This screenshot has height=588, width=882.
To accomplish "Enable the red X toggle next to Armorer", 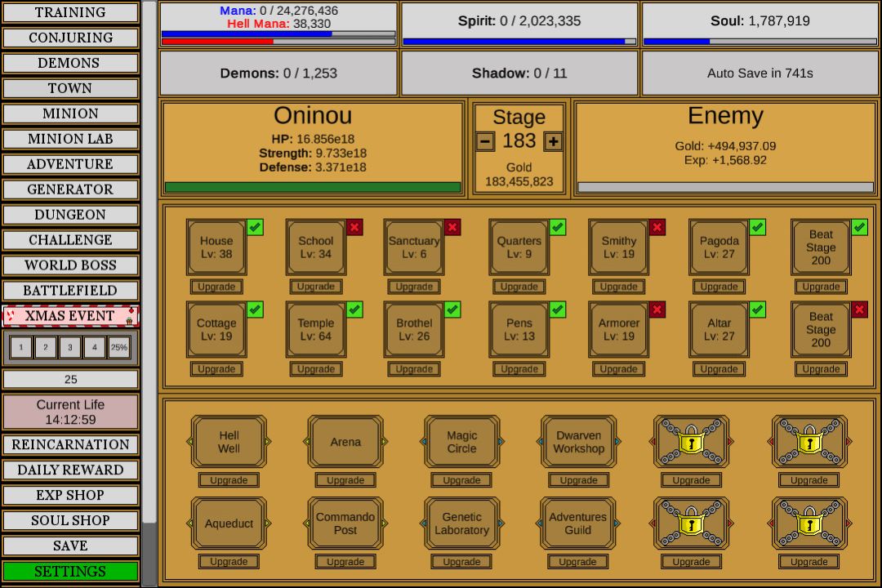I will point(657,310).
